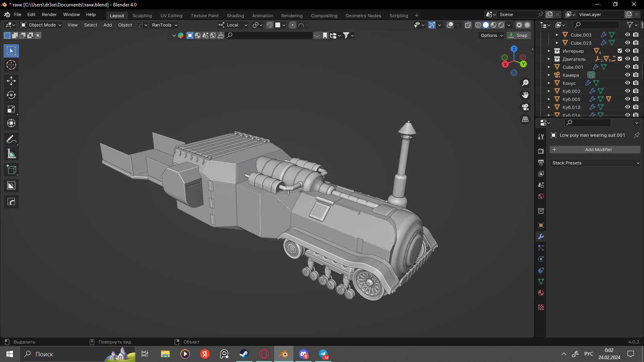Image resolution: width=644 pixels, height=362 pixels.
Task: Open the Material properties tab
Action: click(x=541, y=293)
